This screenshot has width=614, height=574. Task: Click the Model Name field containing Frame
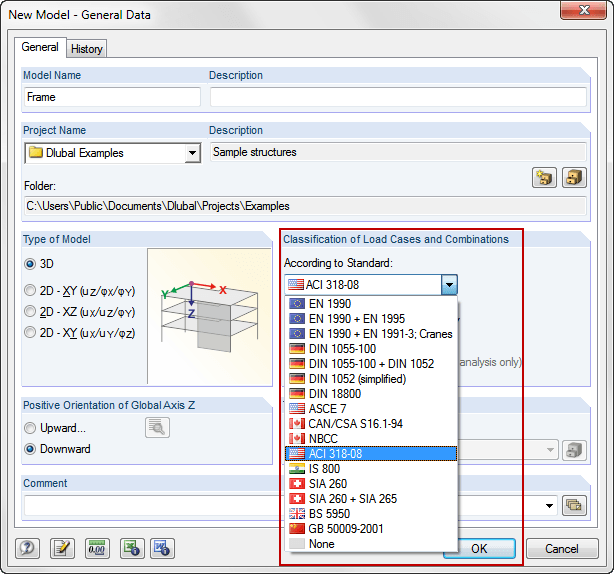[x=112, y=97]
